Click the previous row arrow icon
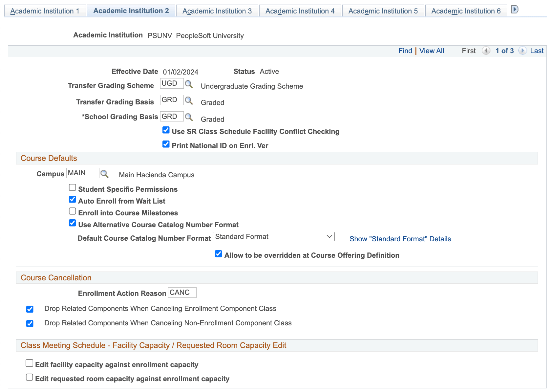 tap(486, 51)
